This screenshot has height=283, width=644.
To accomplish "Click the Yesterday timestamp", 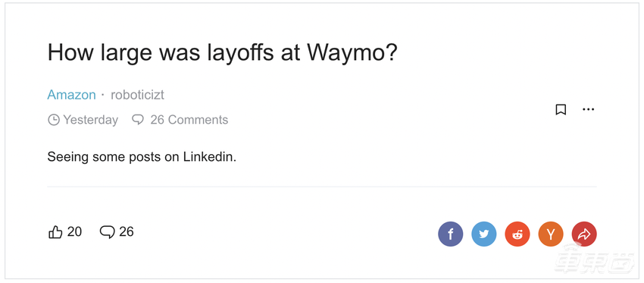I will pos(90,120).
